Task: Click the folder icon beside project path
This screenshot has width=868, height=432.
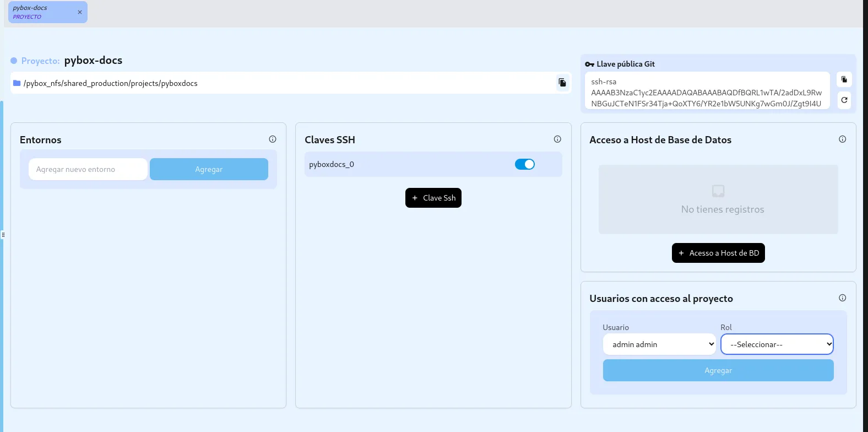Action: click(17, 83)
